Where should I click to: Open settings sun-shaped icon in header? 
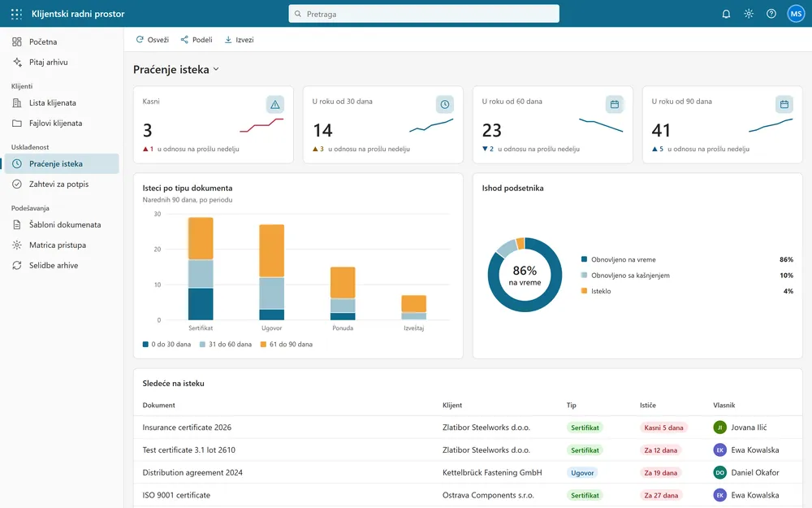coord(749,14)
